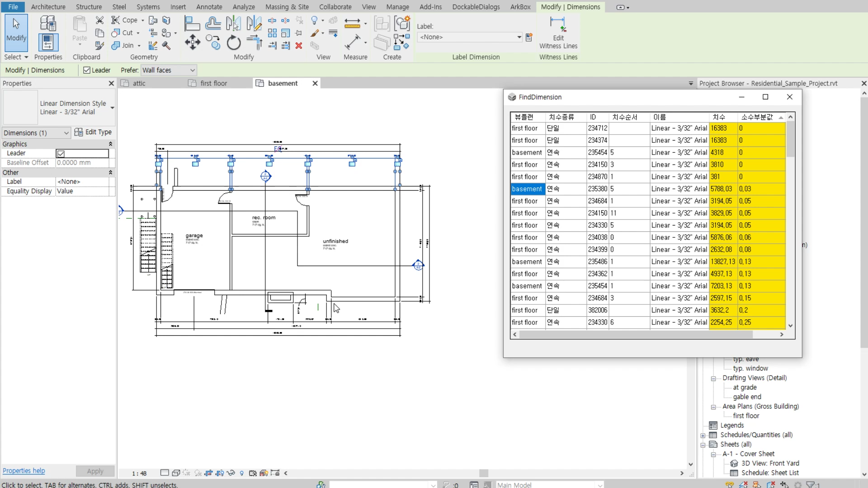Select the Offset tool
Viewport: 868px width, 488px height.
(213, 23)
